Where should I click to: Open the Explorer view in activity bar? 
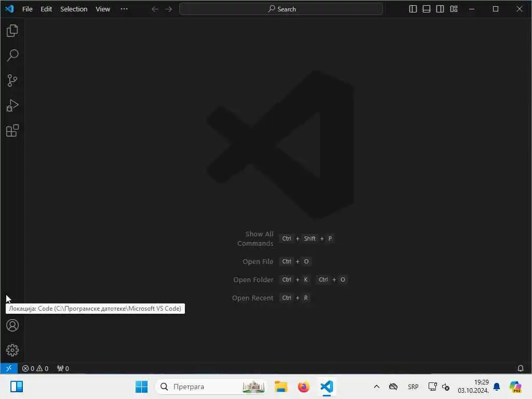coord(12,31)
